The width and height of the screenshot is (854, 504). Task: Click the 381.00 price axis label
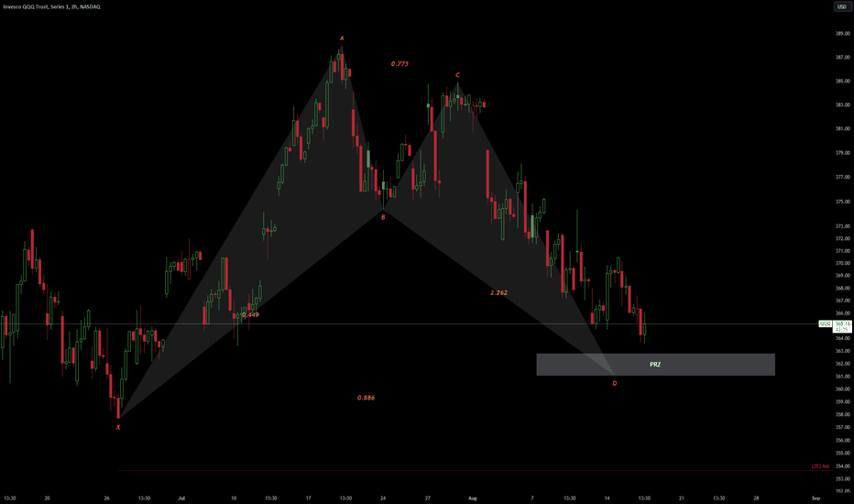click(x=843, y=128)
